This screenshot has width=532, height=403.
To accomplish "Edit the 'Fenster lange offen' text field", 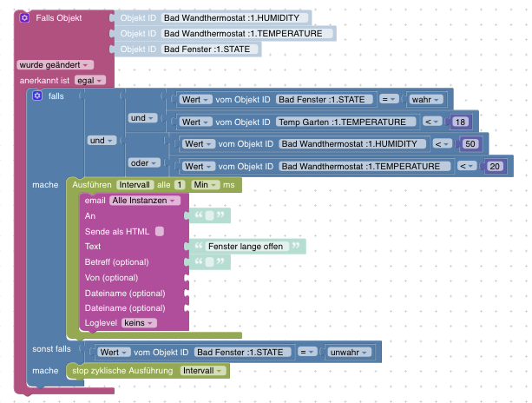I will tap(246, 246).
